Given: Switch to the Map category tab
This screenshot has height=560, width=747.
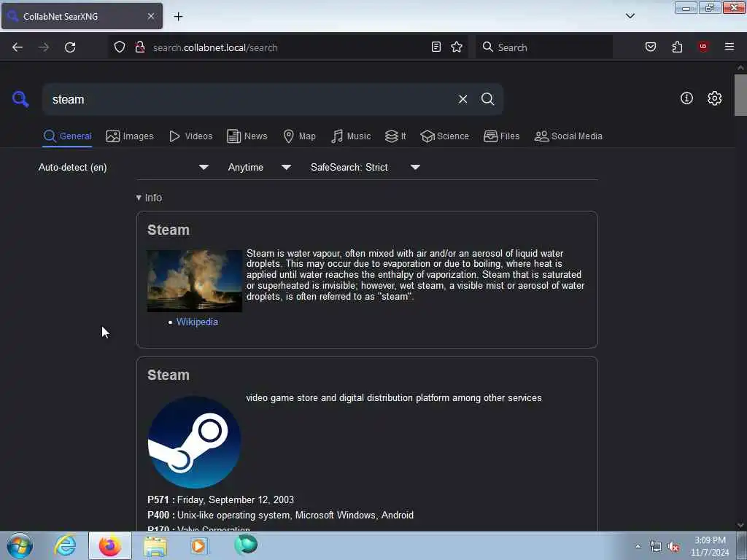Looking at the screenshot, I should pyautogui.click(x=300, y=136).
